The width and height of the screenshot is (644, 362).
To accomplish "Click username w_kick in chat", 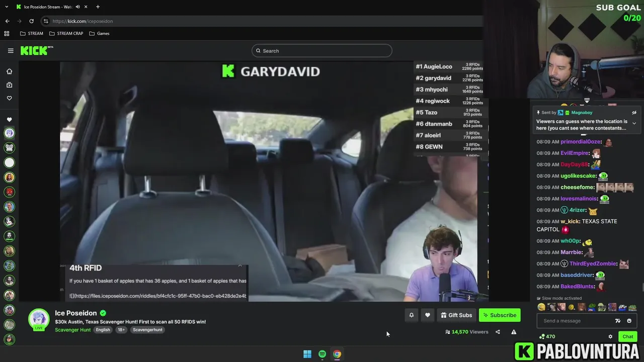I will (x=570, y=221).
